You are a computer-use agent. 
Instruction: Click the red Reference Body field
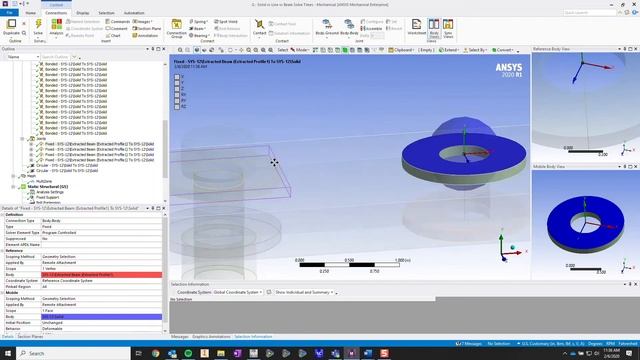click(102, 275)
